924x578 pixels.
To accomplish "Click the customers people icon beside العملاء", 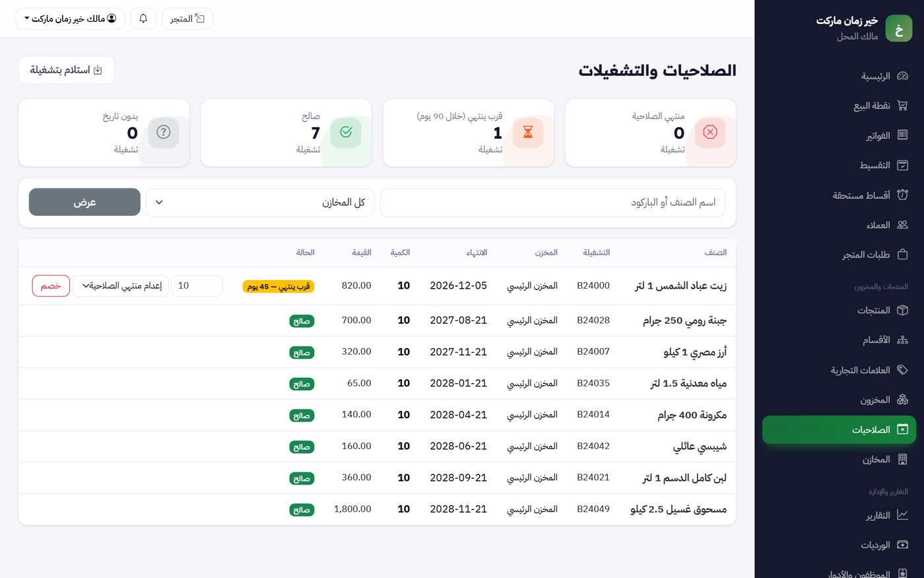I will 902,225.
